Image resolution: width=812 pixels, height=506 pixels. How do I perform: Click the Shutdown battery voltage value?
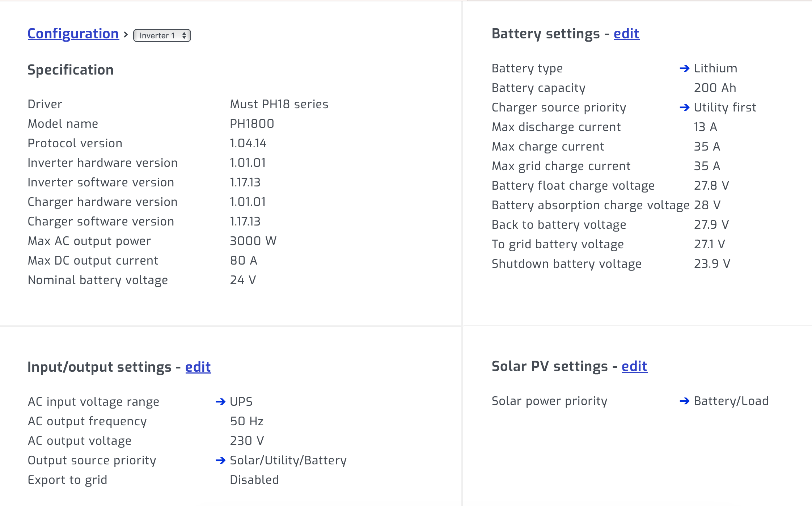coord(712,264)
